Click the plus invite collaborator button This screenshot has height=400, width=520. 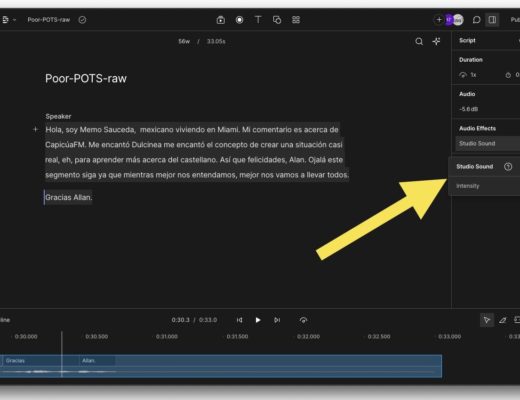click(439, 20)
